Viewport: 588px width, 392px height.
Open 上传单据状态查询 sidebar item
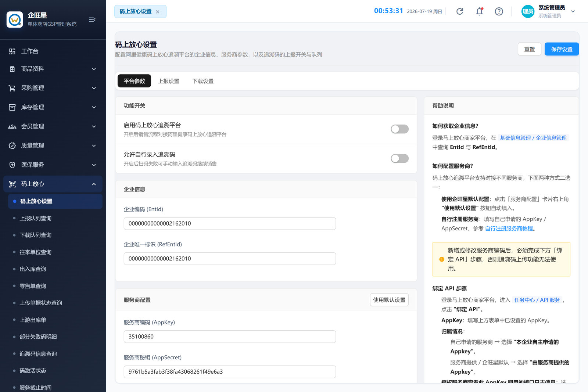point(55,303)
